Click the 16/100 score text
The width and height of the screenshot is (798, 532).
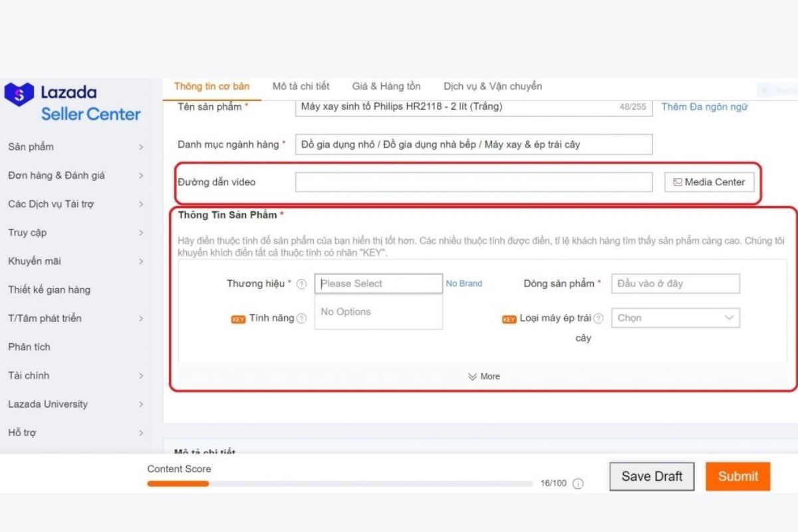[553, 483]
